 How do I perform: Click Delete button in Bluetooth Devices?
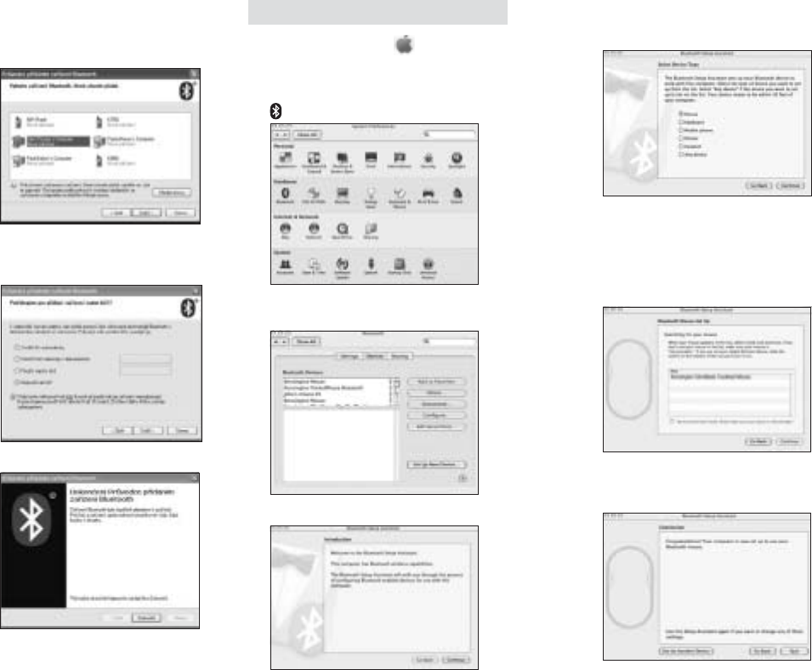tap(436, 393)
